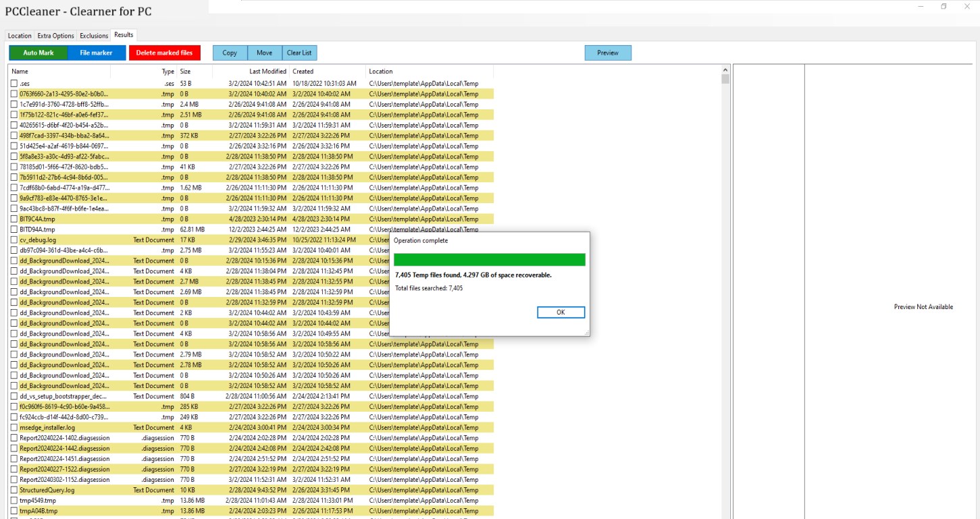Select the file name Report20240227-1522.diagsession

coord(64,470)
